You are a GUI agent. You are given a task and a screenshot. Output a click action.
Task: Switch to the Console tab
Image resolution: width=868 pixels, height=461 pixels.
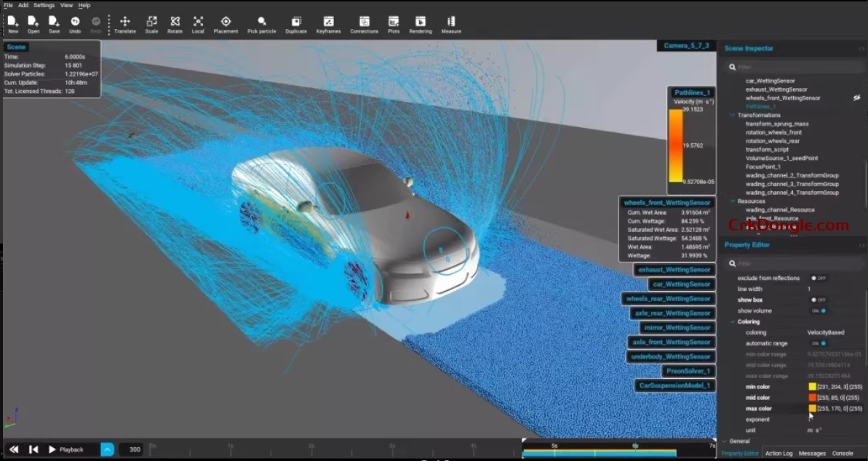(x=842, y=452)
